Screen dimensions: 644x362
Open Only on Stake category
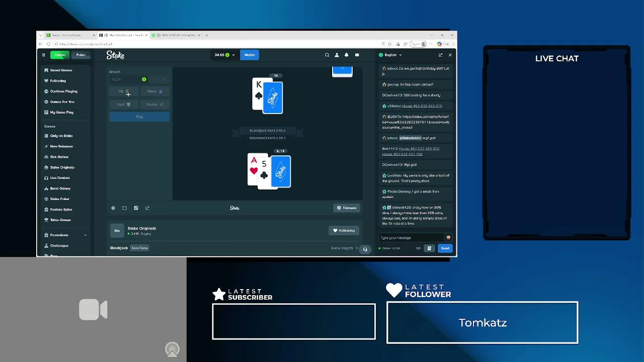click(x=61, y=136)
